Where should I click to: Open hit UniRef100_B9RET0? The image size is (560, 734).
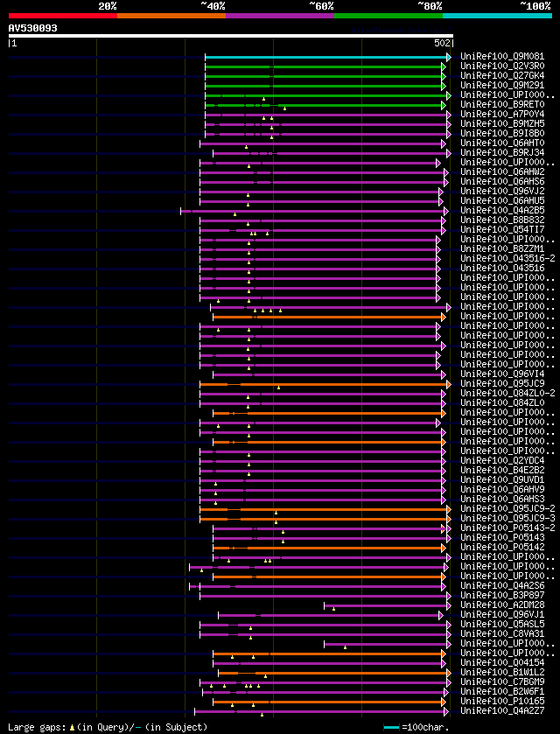click(x=502, y=105)
